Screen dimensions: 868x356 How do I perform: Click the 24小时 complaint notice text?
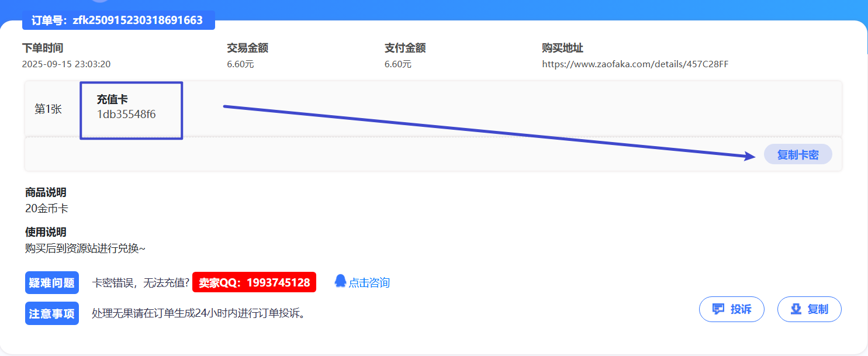click(x=199, y=313)
